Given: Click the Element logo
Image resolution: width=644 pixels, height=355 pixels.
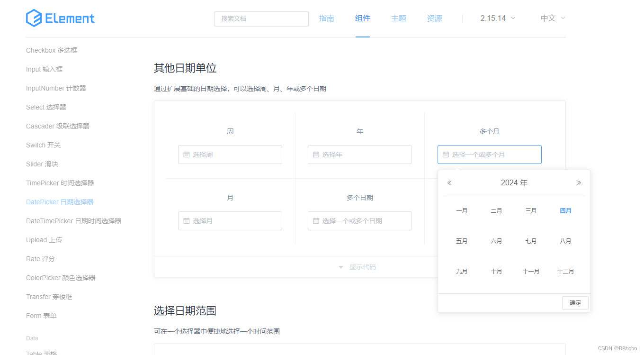Looking at the screenshot, I should tap(60, 18).
